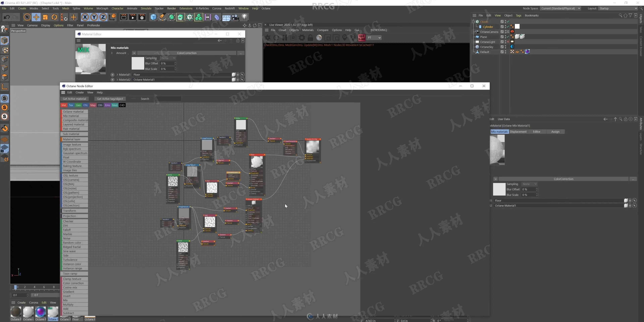This screenshot has height=322, width=644.
Task: Open the Node Space dropdown
Action: pyautogui.click(x=560, y=8)
